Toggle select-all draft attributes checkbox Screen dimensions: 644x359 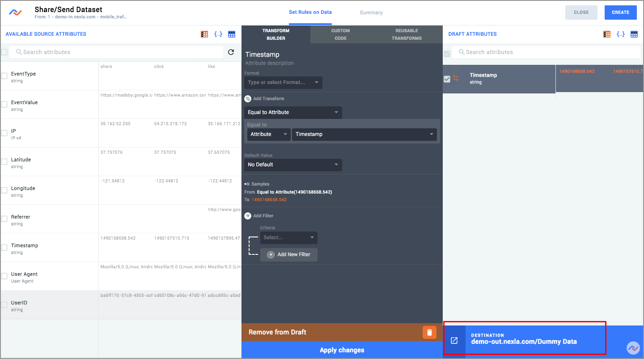(447, 54)
